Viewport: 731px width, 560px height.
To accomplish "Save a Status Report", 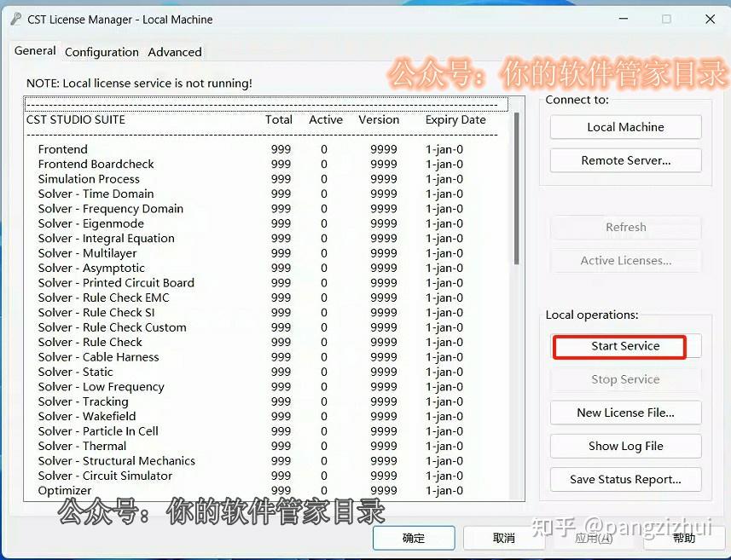I will click(625, 479).
